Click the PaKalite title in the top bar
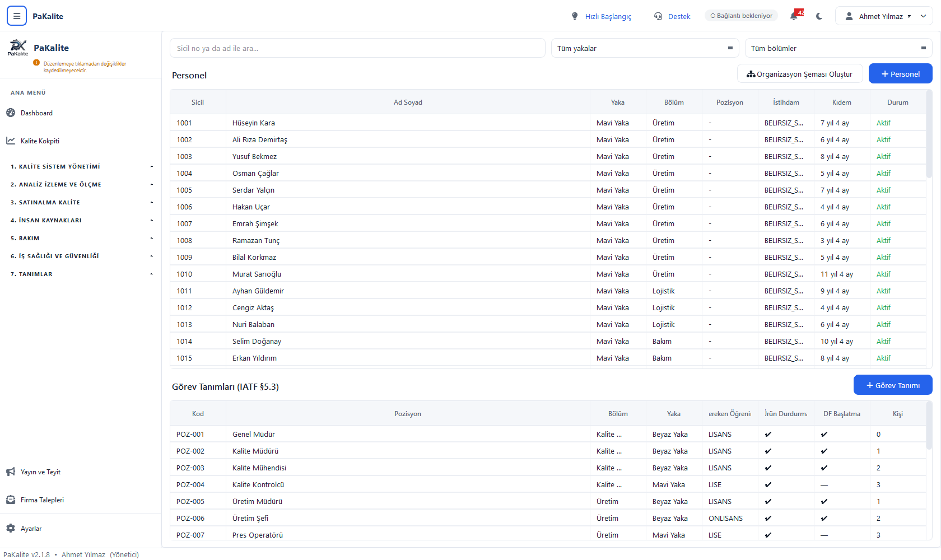Image resolution: width=941 pixels, height=560 pixels. tap(48, 16)
